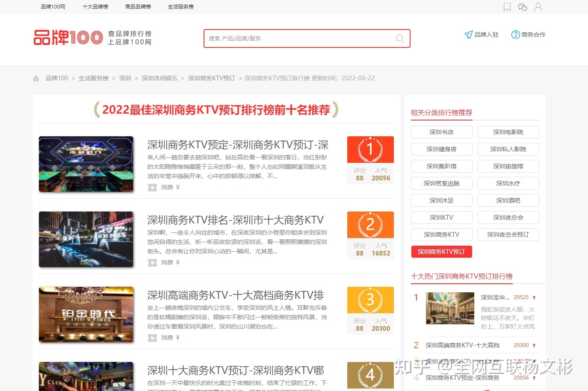The image size is (588, 391).
Task: Click the 品牌100 red logo
Action: coord(68,38)
